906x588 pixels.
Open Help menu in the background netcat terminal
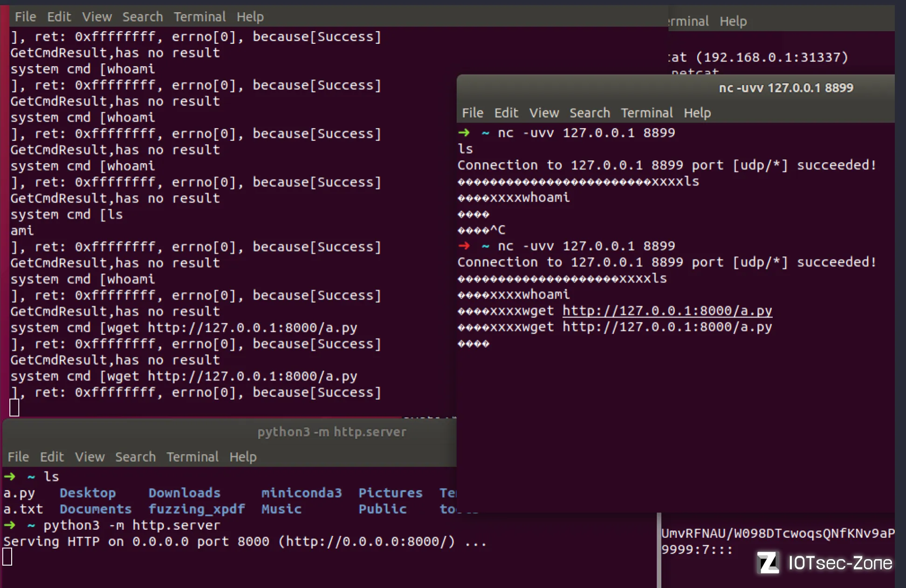pos(733,21)
